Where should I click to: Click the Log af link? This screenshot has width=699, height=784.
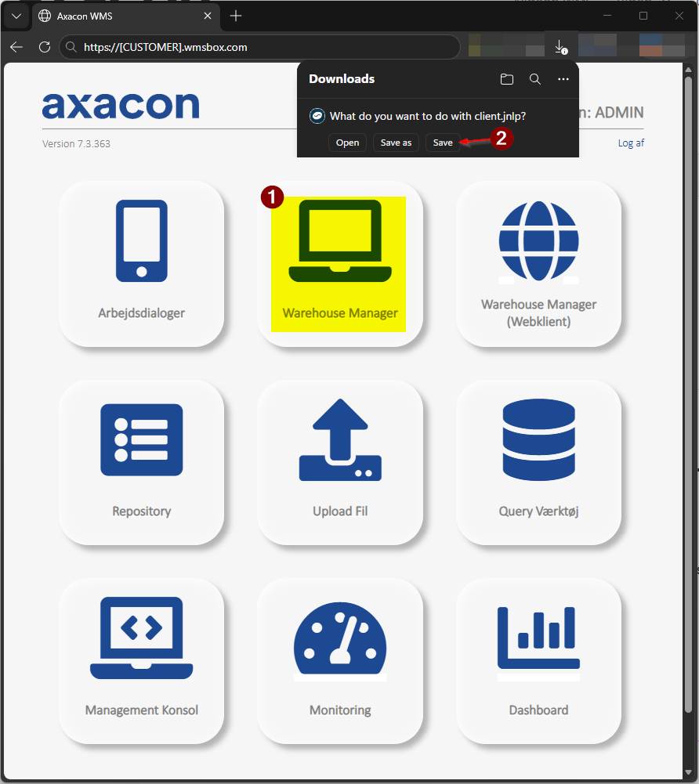pos(631,143)
